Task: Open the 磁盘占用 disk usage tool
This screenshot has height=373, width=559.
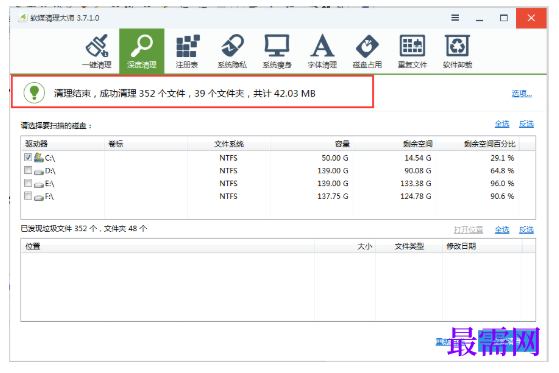Action: [x=367, y=51]
